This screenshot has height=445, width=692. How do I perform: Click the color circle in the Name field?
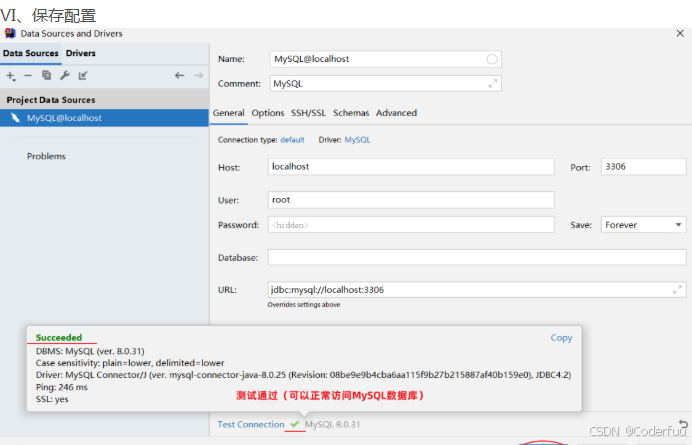pyautogui.click(x=492, y=59)
